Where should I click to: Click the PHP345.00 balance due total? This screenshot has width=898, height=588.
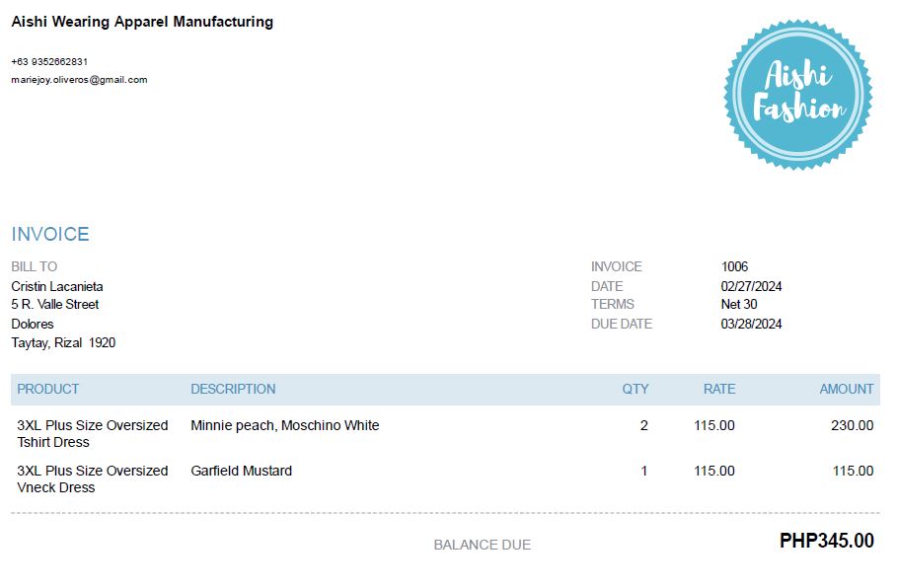pos(826,541)
